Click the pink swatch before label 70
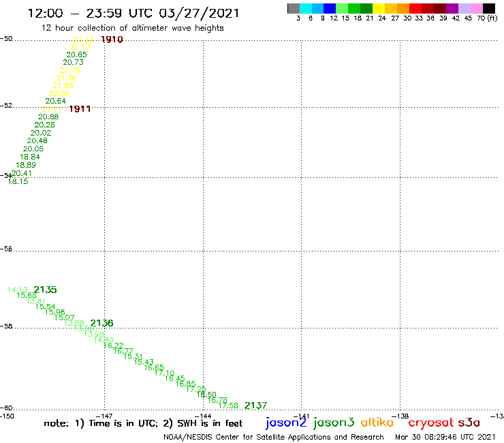This screenshot has height=443, width=504. pos(476,9)
